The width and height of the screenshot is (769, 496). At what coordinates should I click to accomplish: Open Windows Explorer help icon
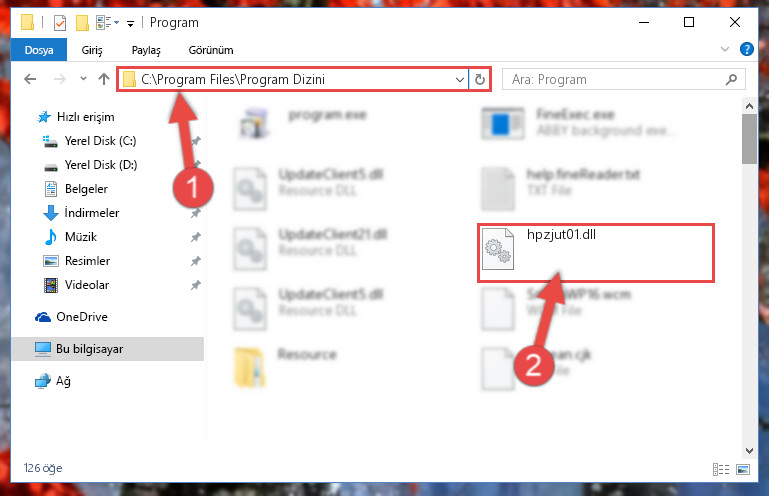pyautogui.click(x=746, y=50)
